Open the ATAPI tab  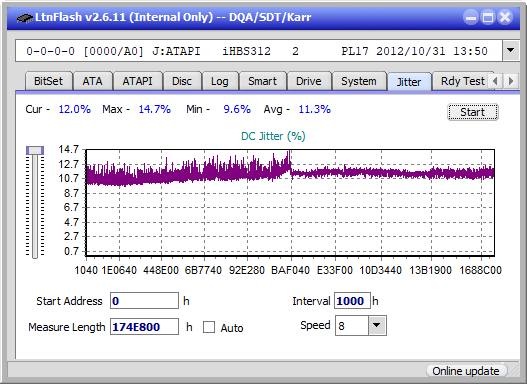[x=137, y=81]
